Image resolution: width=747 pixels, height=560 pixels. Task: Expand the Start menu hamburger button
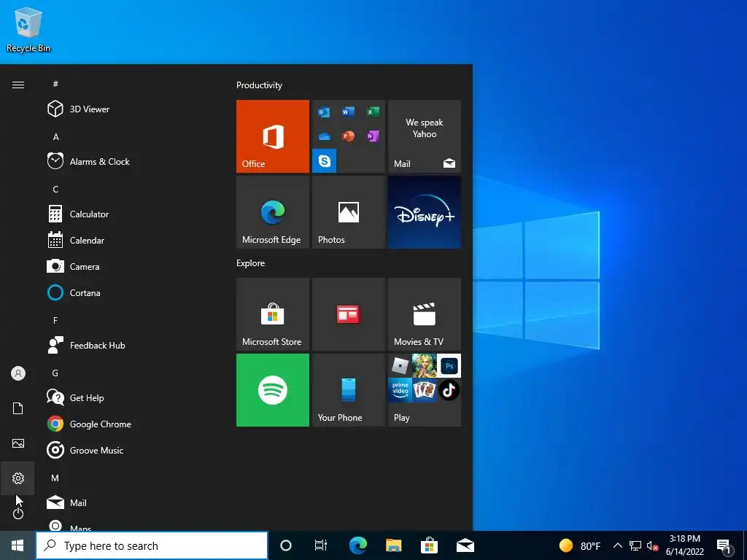tap(18, 85)
